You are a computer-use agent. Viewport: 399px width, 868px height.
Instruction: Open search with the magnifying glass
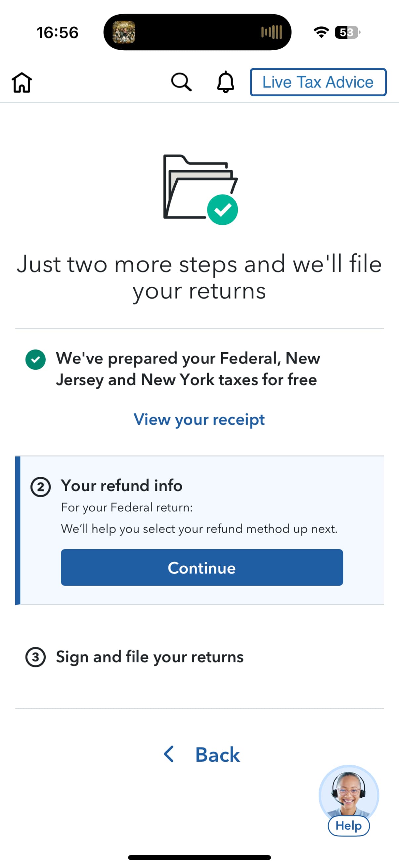point(181,82)
